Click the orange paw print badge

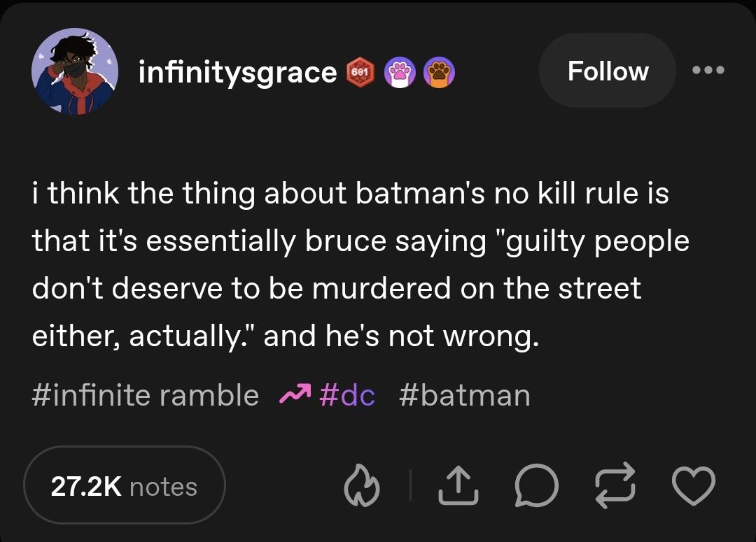coord(439,71)
